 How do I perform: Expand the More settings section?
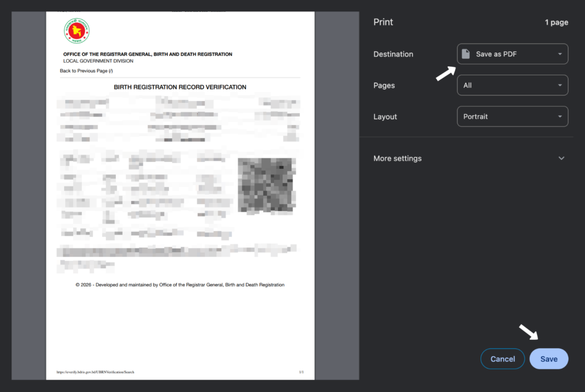click(x=398, y=159)
